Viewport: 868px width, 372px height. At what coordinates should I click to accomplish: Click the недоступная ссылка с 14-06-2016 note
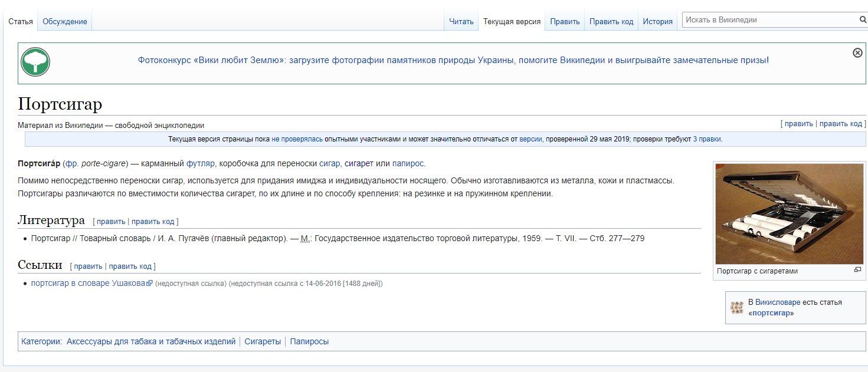(x=306, y=284)
